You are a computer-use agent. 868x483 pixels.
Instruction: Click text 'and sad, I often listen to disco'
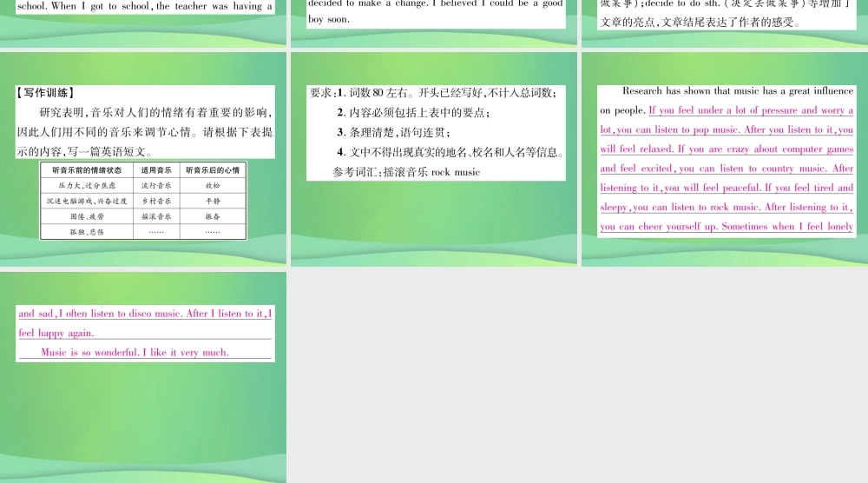point(145,314)
